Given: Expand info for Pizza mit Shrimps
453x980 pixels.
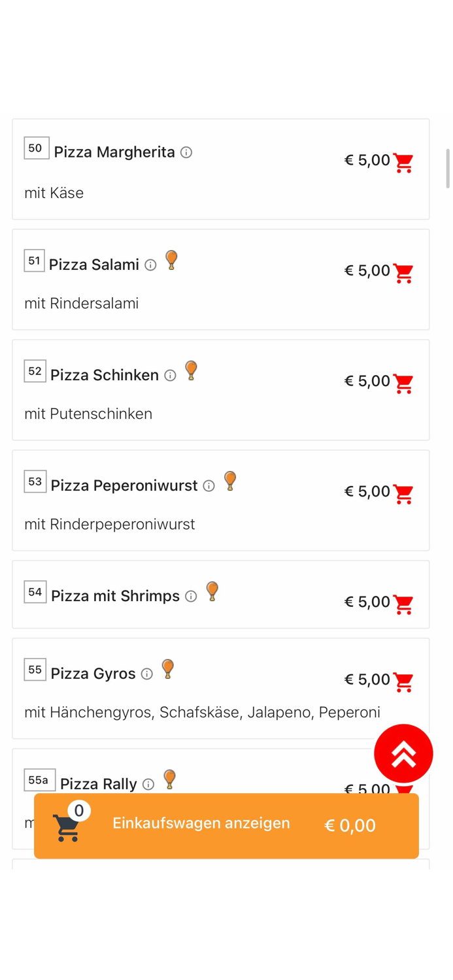Looking at the screenshot, I should pos(190,596).
